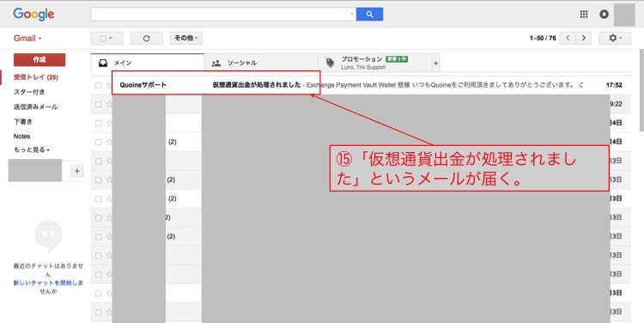Click the Hangouts quote bubble icon
This screenshot has height=323, width=644.
(48, 236)
